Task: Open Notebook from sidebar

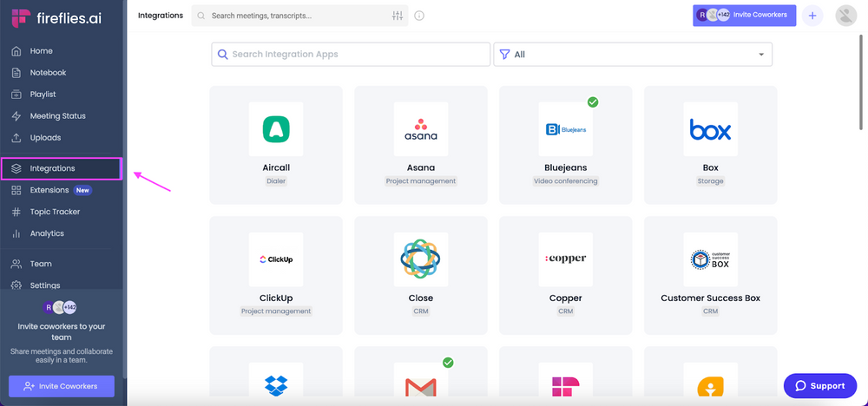Action: tap(48, 73)
